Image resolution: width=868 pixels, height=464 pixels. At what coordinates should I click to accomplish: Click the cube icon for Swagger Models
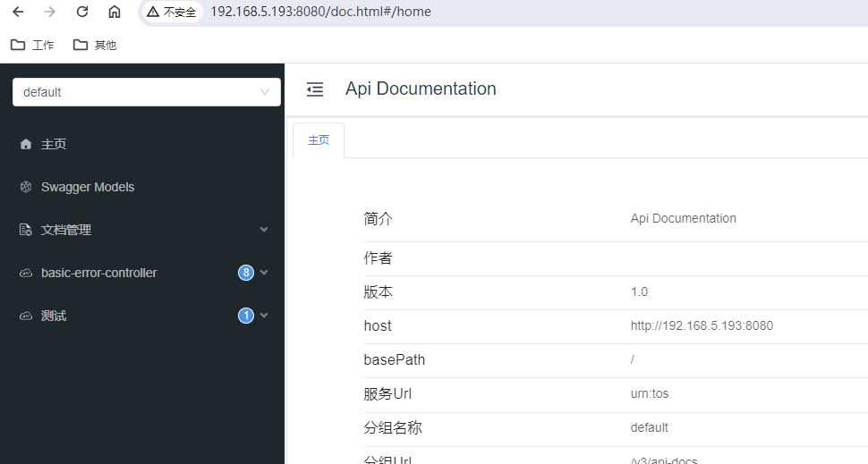click(x=25, y=187)
